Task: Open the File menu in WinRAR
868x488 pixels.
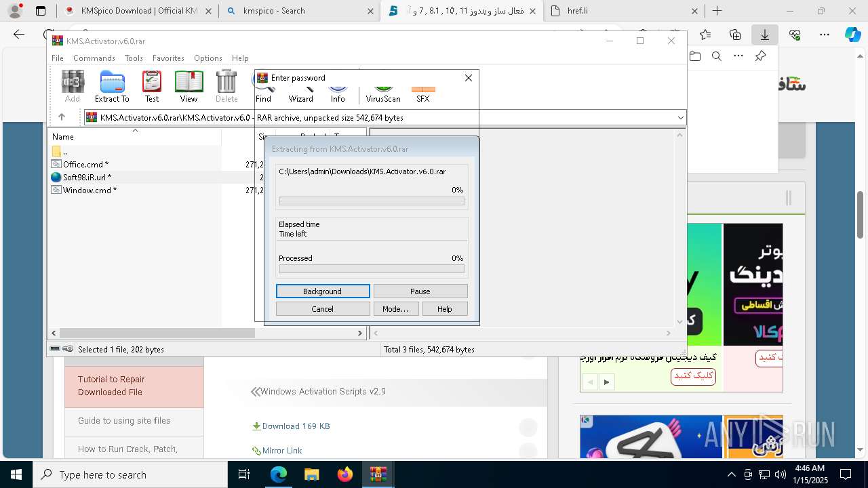Action: [58, 58]
